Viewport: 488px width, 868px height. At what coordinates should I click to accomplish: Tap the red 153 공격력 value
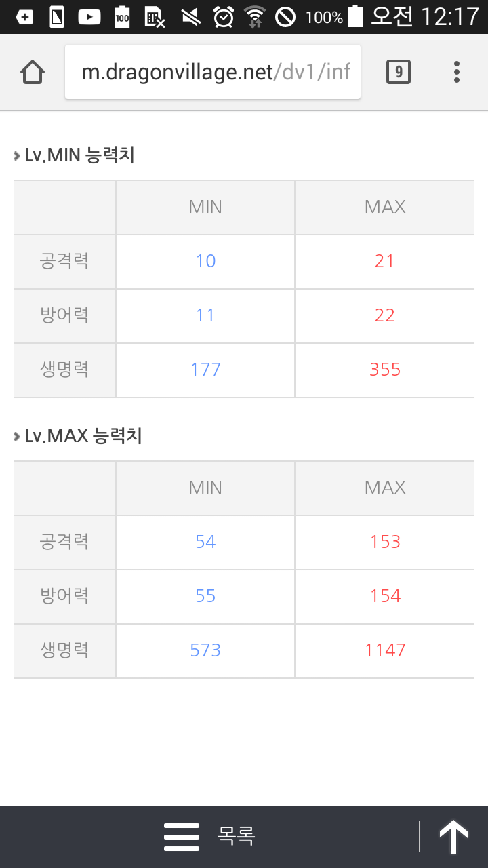coord(385,542)
